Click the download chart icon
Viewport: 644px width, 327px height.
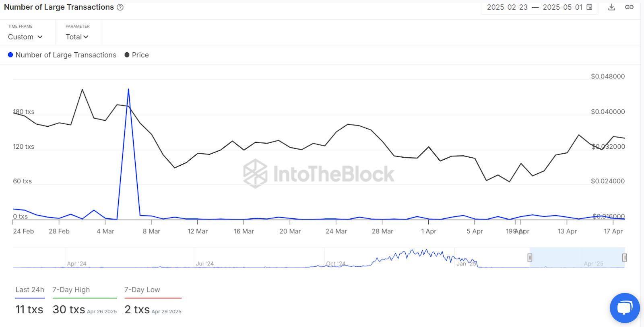pyautogui.click(x=611, y=7)
